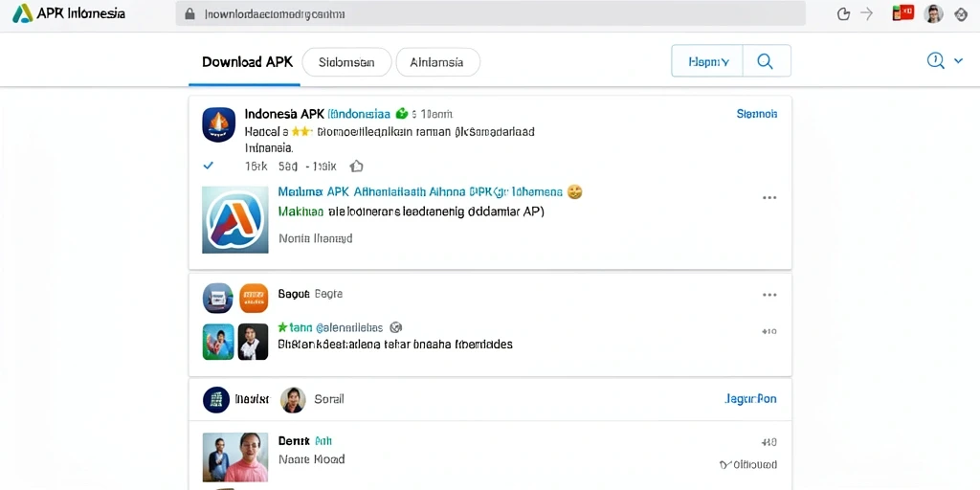The image size is (980, 490).
Task: Open the orange app icon beside Bagus
Action: coord(254,299)
